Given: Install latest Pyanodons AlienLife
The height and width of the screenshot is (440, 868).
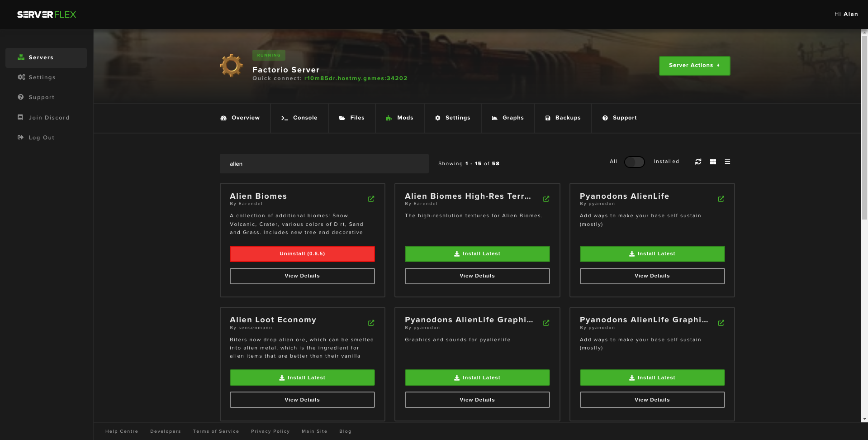Looking at the screenshot, I should point(652,254).
